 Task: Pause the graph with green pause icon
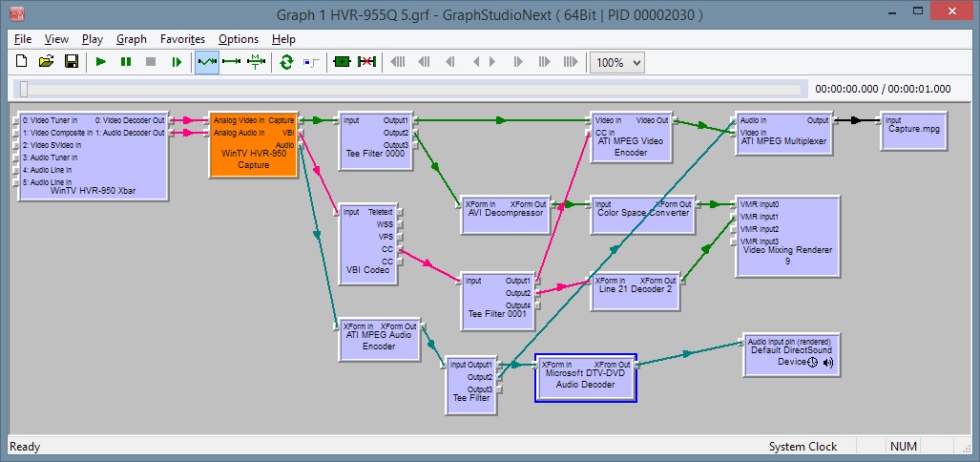pos(126,62)
